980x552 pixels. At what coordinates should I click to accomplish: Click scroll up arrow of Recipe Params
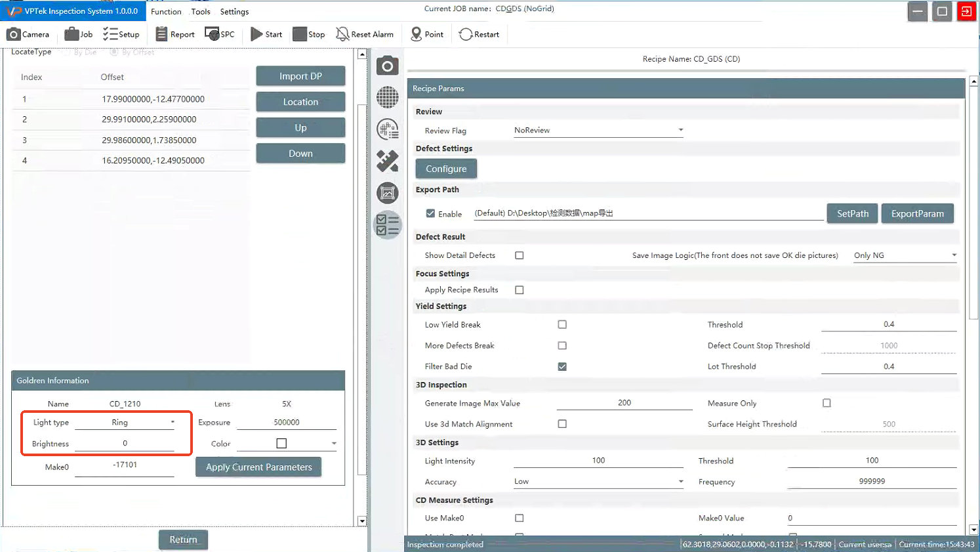pos(973,82)
